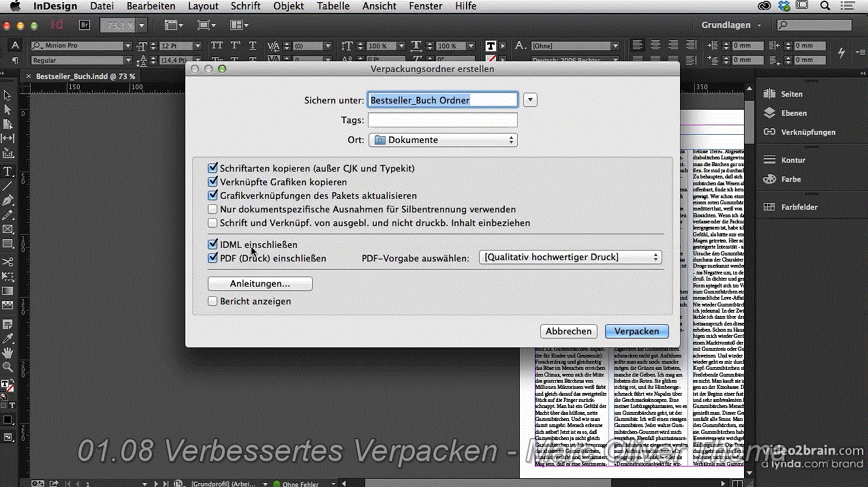Open the Datei menu
Screen dimensions: 868x487
coord(102,6)
